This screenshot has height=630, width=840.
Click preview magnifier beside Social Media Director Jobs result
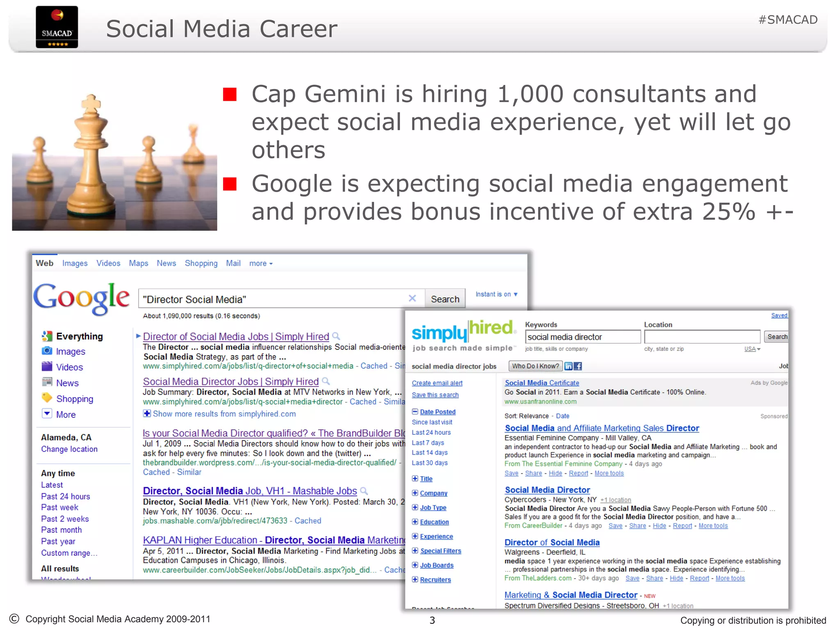pyautogui.click(x=326, y=381)
